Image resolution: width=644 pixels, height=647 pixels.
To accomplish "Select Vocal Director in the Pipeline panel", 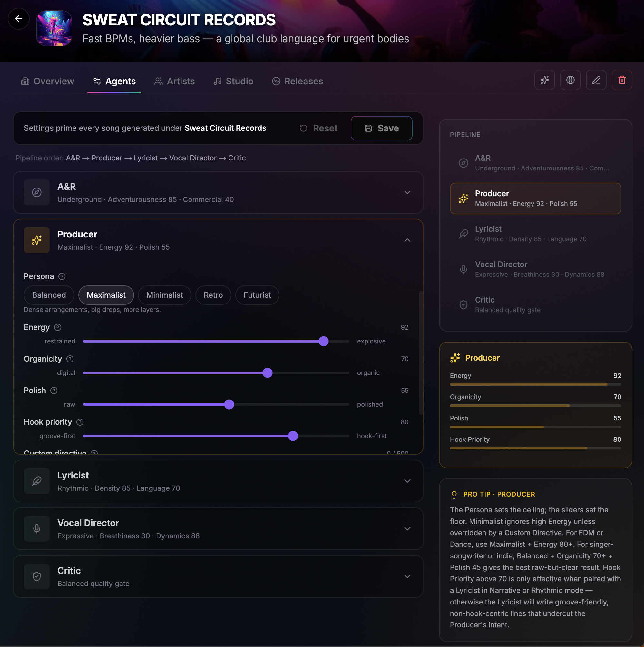I will (x=535, y=269).
